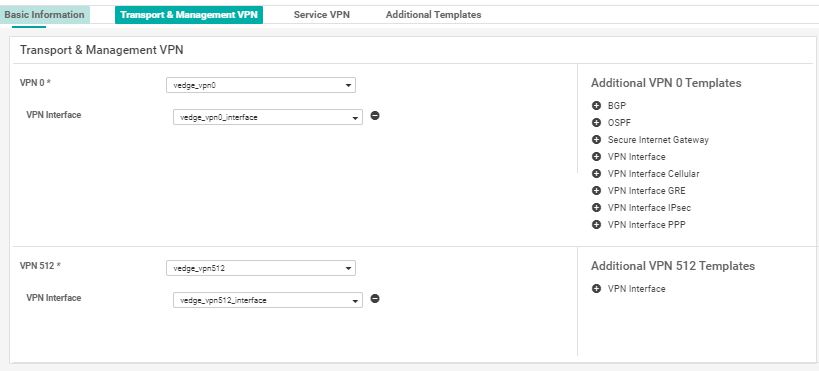Add VPN Interface IPsec with plus icon
The image size is (819, 371).
tap(596, 207)
